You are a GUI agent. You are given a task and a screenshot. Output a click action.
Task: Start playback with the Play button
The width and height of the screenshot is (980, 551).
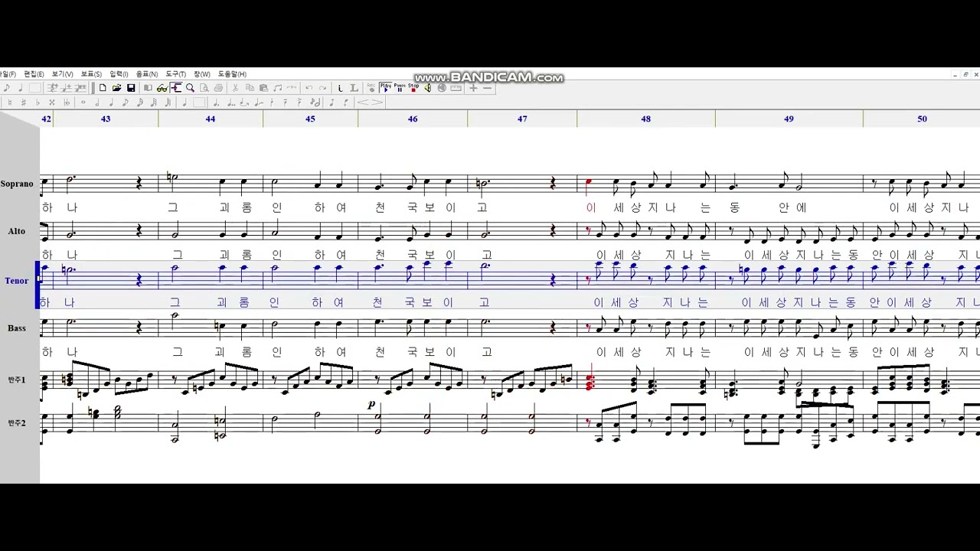(386, 88)
